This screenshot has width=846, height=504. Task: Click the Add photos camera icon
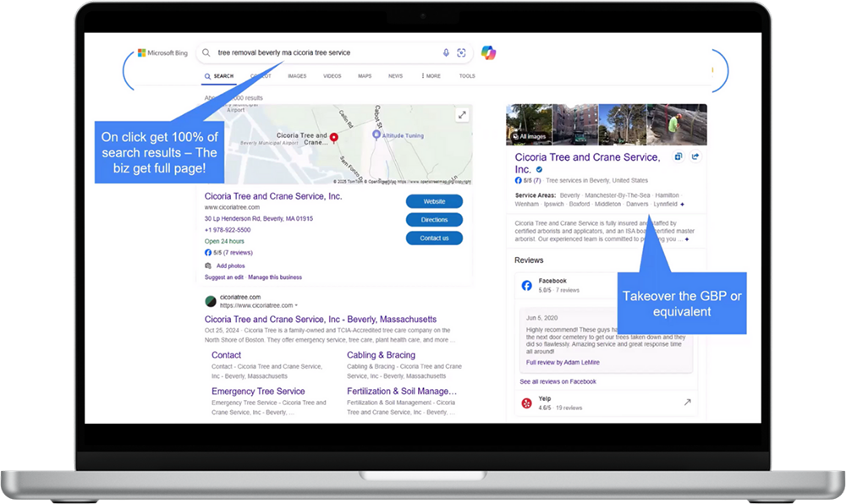pyautogui.click(x=208, y=266)
